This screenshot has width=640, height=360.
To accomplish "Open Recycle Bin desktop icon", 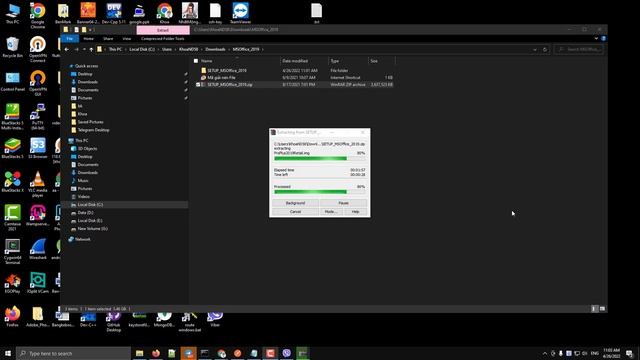I will [13, 47].
